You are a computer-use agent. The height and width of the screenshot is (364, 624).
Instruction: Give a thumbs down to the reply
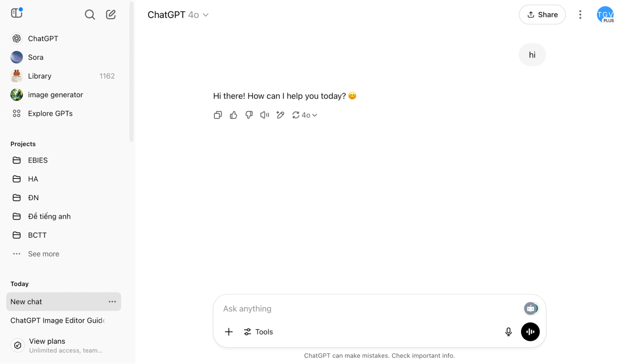tap(249, 115)
